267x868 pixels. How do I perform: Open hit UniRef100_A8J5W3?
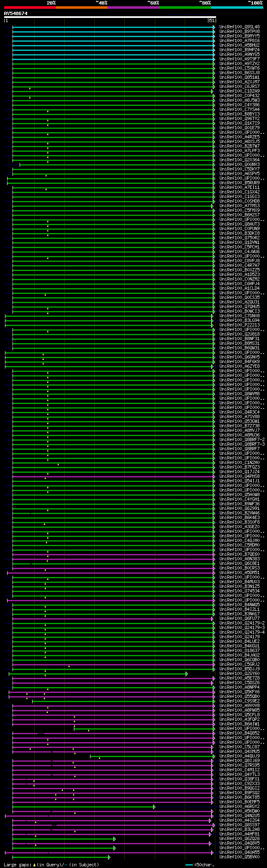point(239,100)
